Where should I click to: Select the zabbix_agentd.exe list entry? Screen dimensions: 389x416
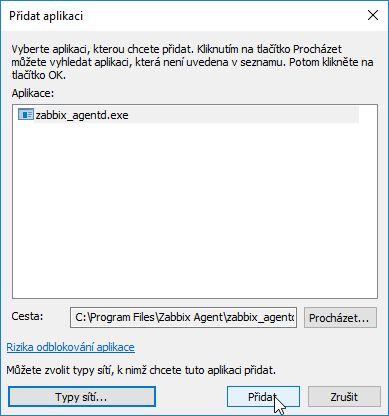188,115
